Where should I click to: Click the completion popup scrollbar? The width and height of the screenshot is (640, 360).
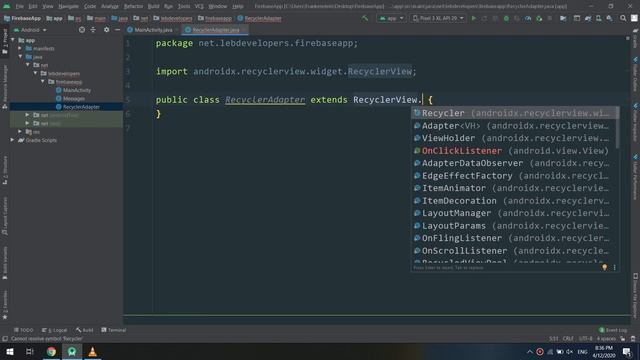[618, 129]
